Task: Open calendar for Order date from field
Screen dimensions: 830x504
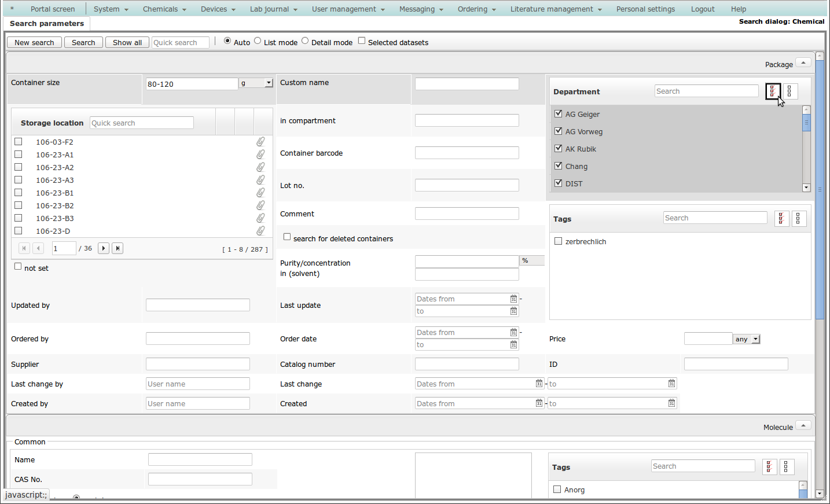Action: [513, 333]
